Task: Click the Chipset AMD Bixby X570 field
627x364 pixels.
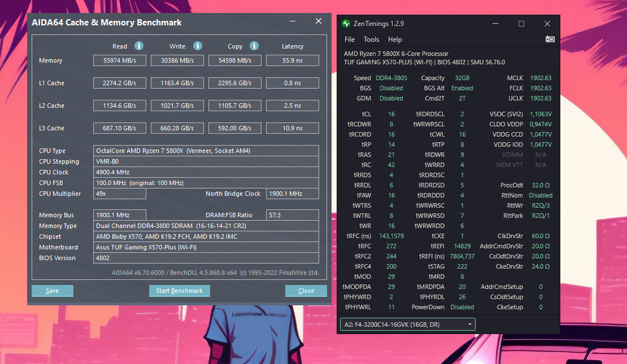Action: click(206, 236)
